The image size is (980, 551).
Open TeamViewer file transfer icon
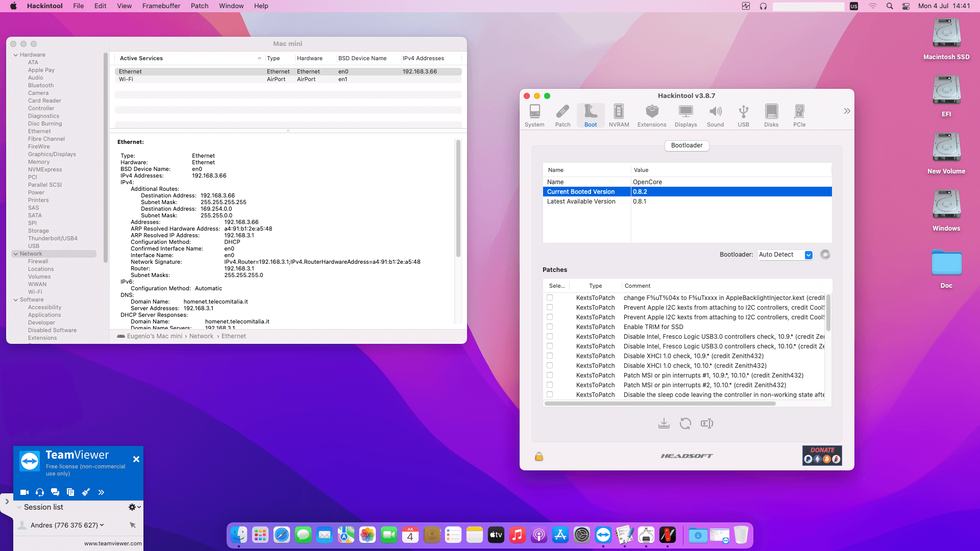click(x=70, y=492)
